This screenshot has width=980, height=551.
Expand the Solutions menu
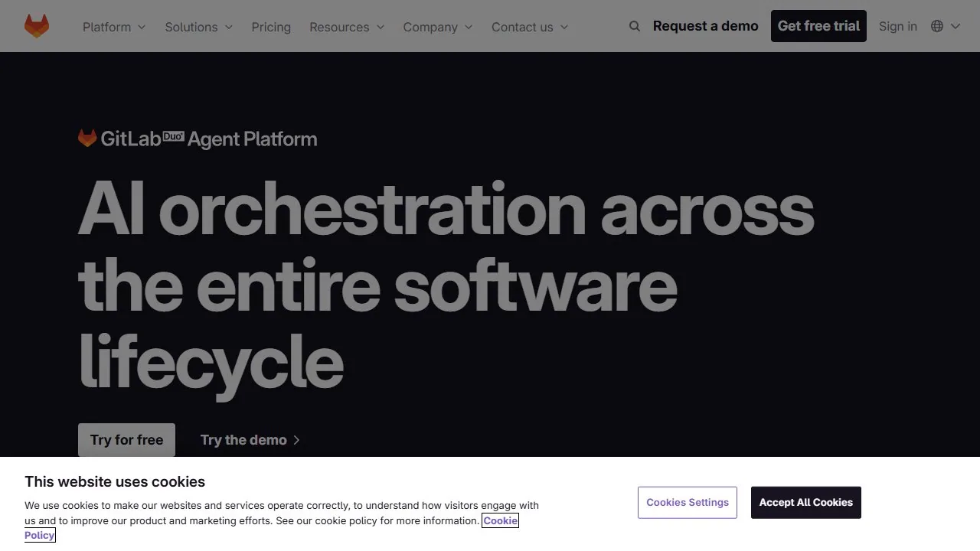pos(199,27)
